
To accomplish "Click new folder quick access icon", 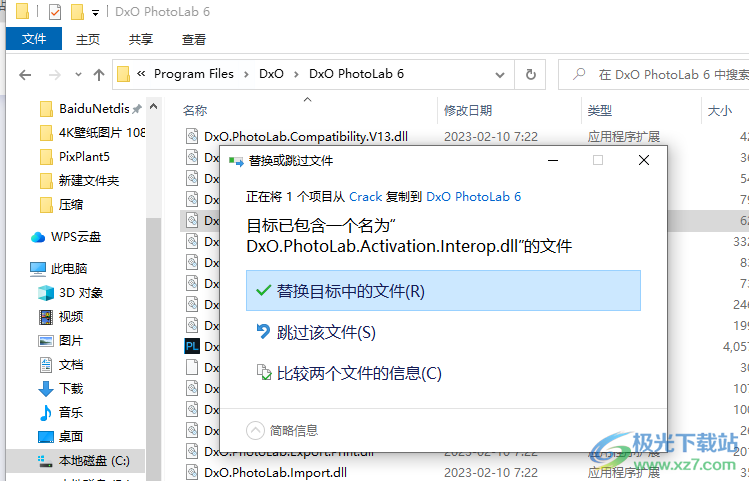I will tap(77, 11).
